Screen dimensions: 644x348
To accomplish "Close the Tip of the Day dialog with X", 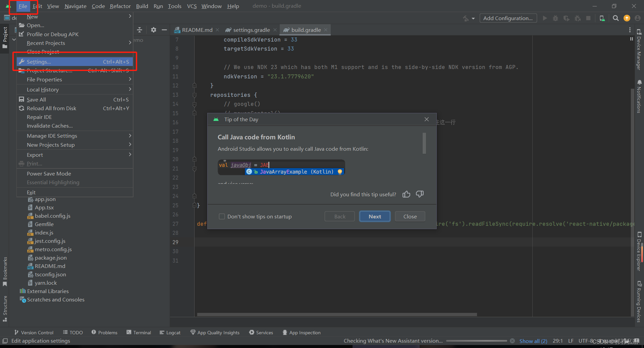I will pyautogui.click(x=427, y=119).
